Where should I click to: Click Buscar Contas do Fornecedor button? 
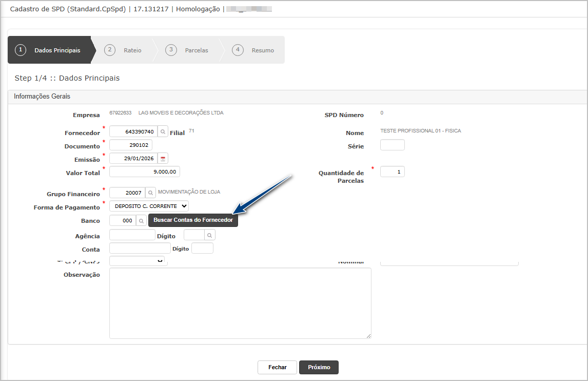[193, 220]
